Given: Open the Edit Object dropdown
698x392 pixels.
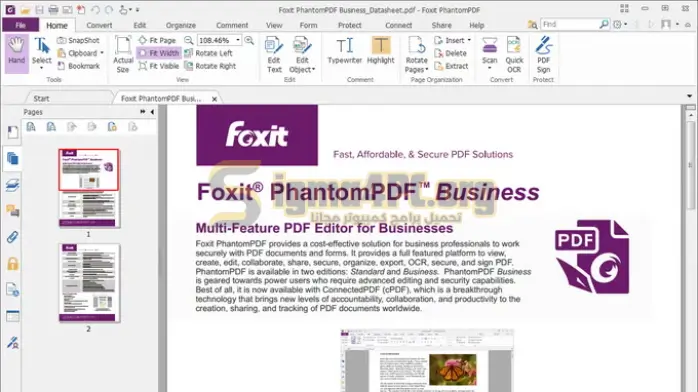Looking at the screenshot, I should coord(302,55).
